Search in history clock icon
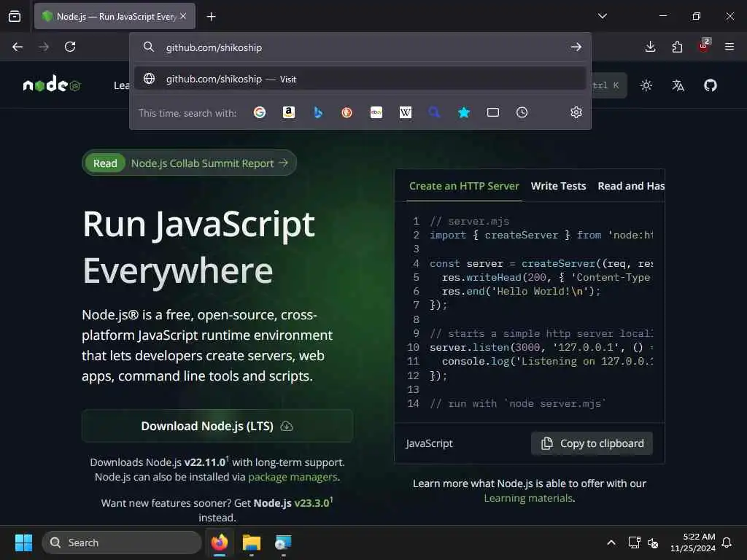 pyautogui.click(x=522, y=112)
